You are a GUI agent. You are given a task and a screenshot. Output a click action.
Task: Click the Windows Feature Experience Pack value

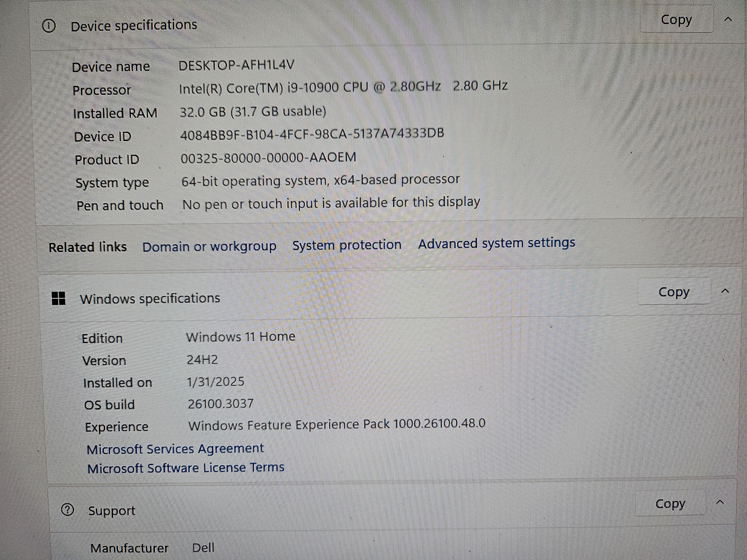[337, 424]
